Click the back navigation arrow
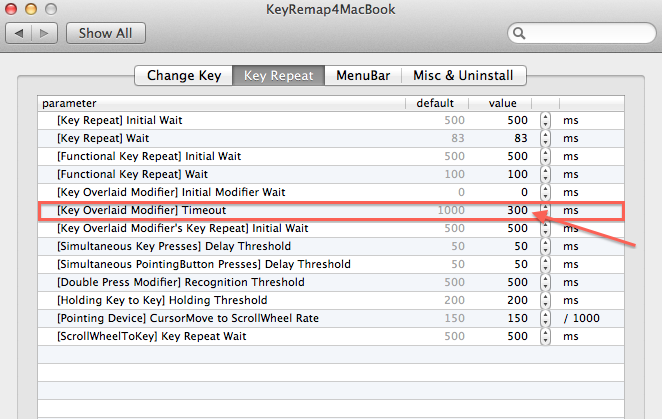The height and width of the screenshot is (419, 662). point(20,33)
